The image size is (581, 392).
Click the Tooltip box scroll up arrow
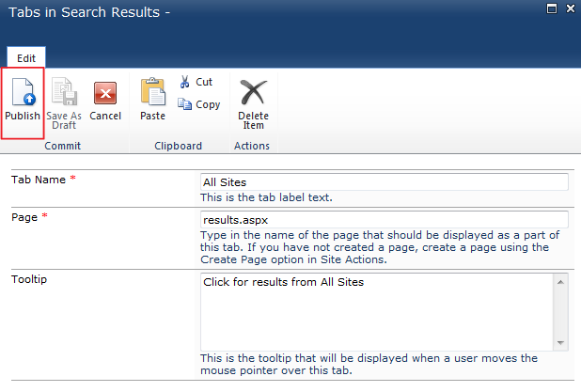click(x=561, y=281)
